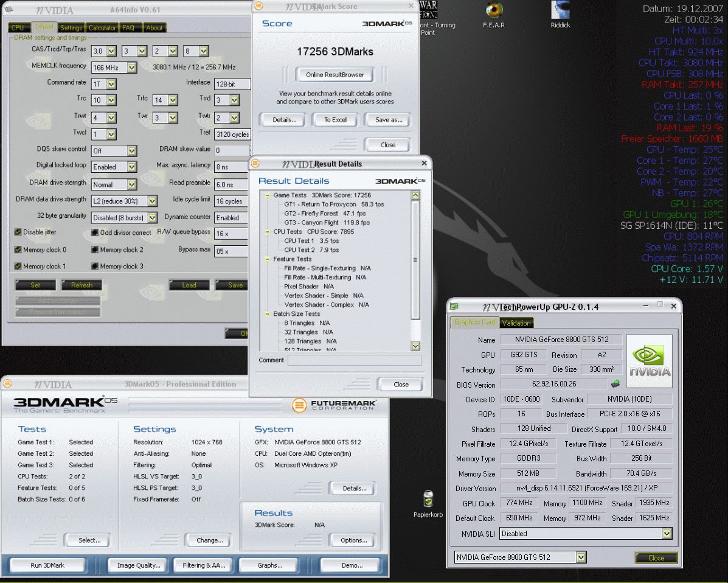Viewport: 728px width, 583px height.
Task: Switch to the Settings tab in A64Info
Action: [x=71, y=28]
